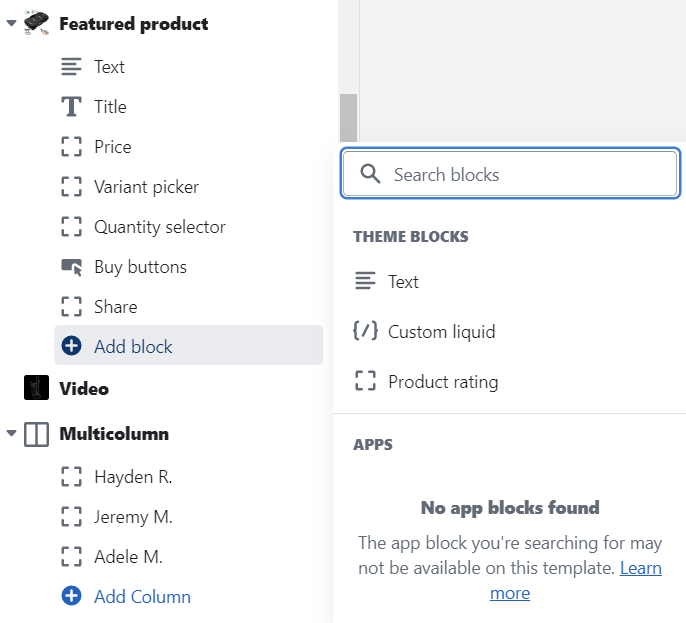Image resolution: width=686 pixels, height=623 pixels.
Task: Open the Share block
Action: click(x=115, y=307)
